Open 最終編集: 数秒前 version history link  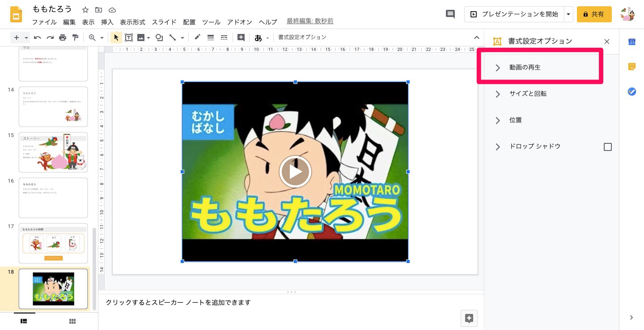pos(310,21)
